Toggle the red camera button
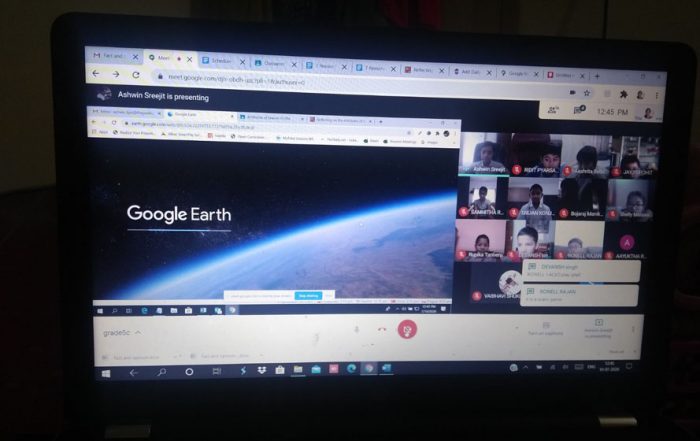 (x=407, y=330)
